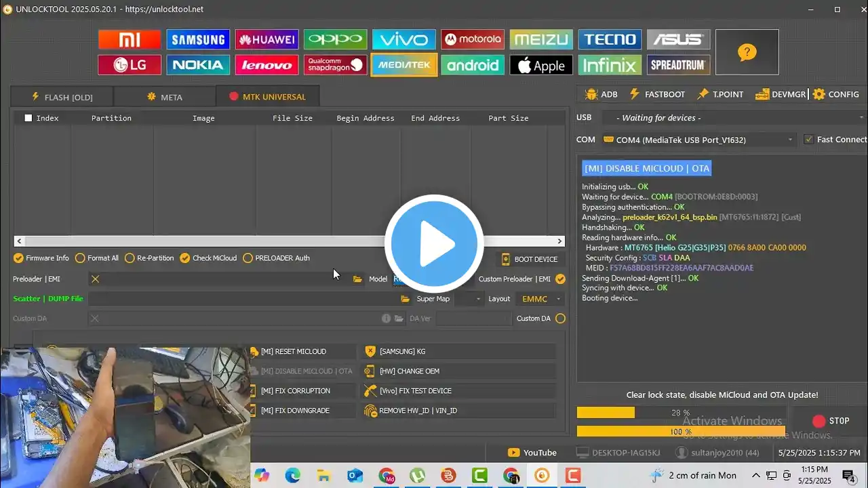868x488 pixels.
Task: Open the DEVMGR tool
Action: click(x=780, y=94)
